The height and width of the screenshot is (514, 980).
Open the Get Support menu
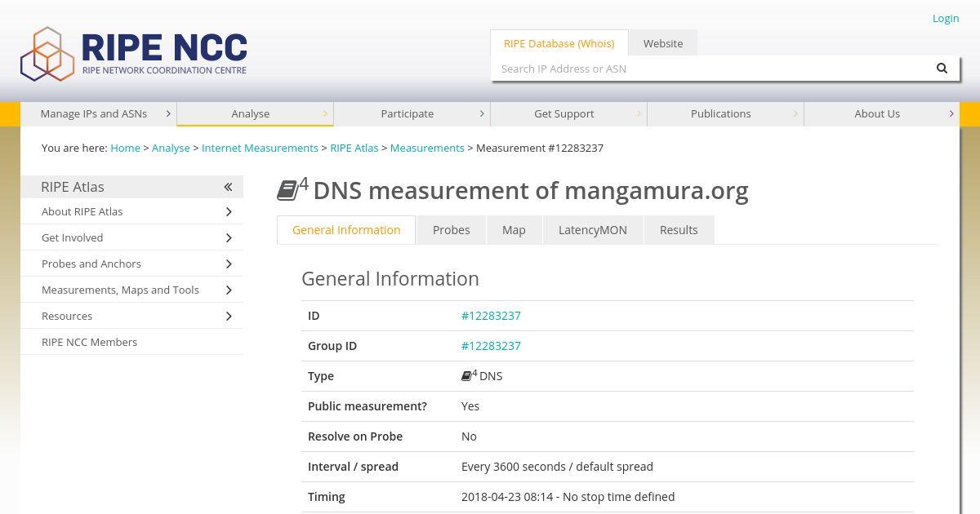[x=568, y=113]
